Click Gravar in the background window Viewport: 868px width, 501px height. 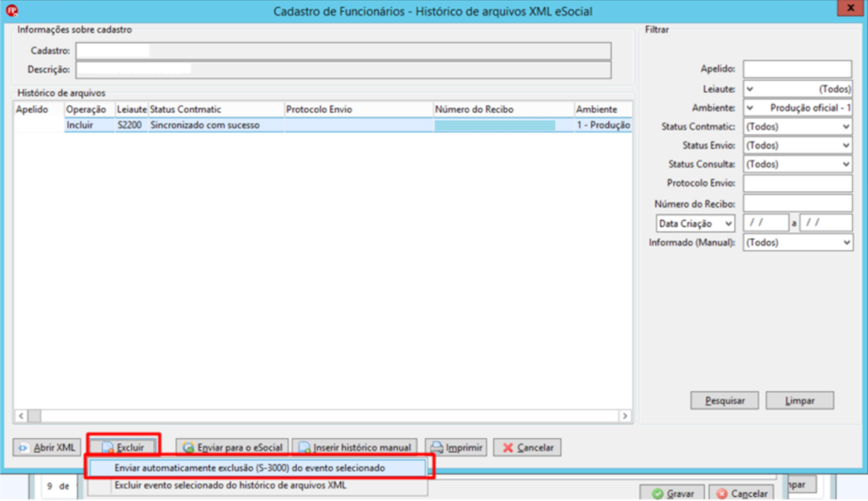pyautogui.click(x=673, y=492)
